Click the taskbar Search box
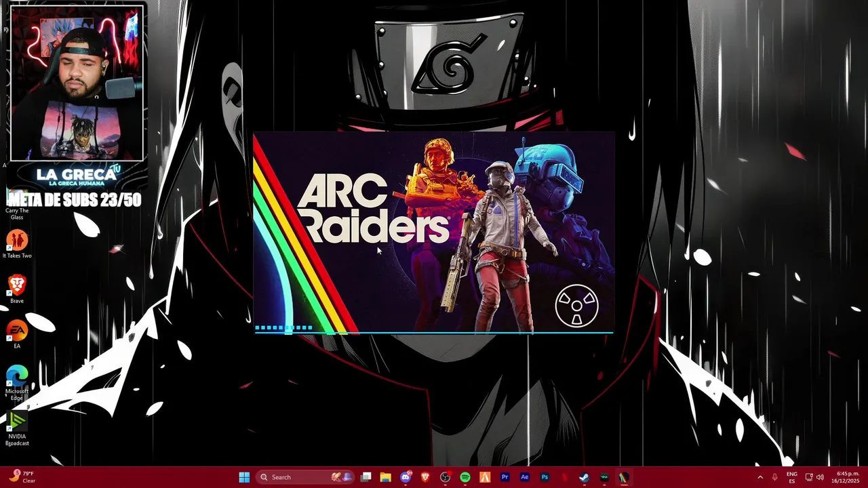The image size is (868, 488). pyautogui.click(x=304, y=477)
